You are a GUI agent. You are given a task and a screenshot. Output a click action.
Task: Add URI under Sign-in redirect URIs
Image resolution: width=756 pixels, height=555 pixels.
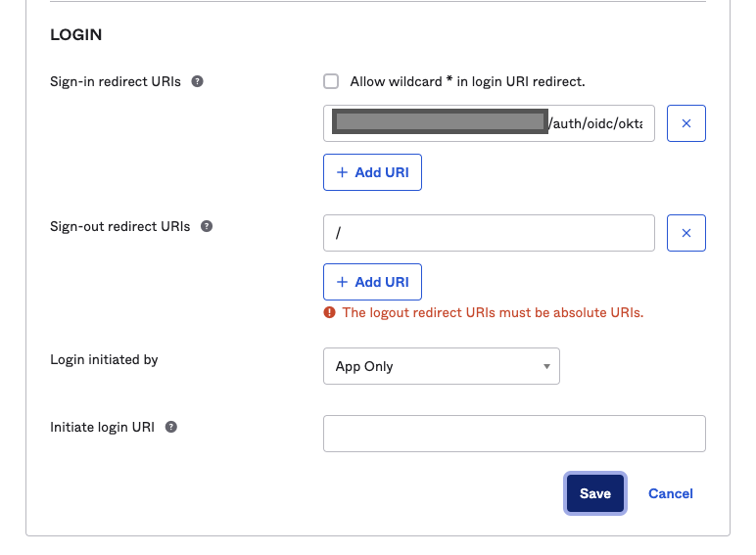(372, 172)
